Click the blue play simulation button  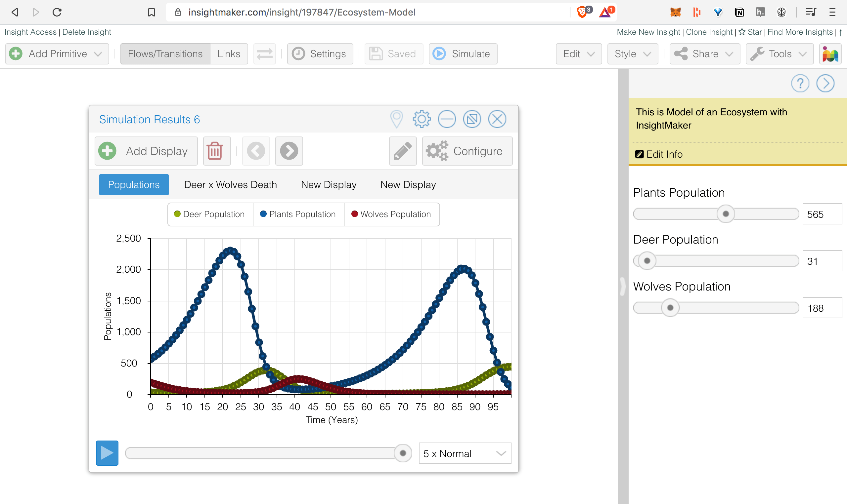pos(107,453)
